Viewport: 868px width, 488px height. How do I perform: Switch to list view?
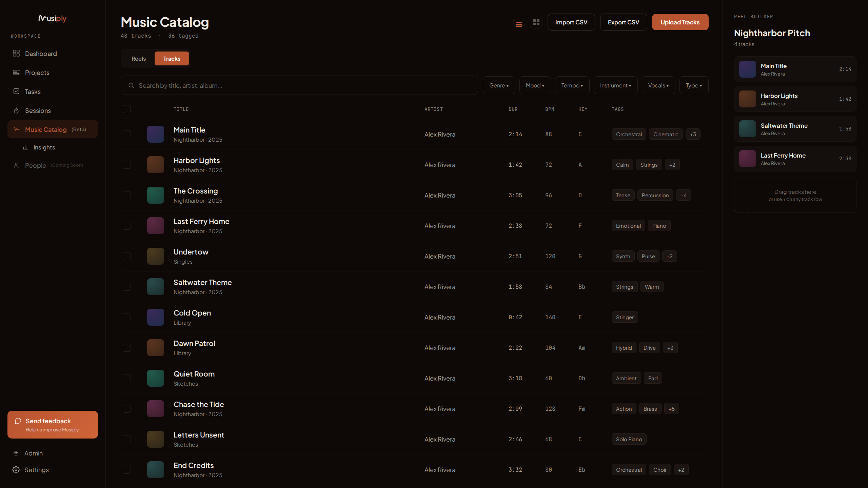519,22
